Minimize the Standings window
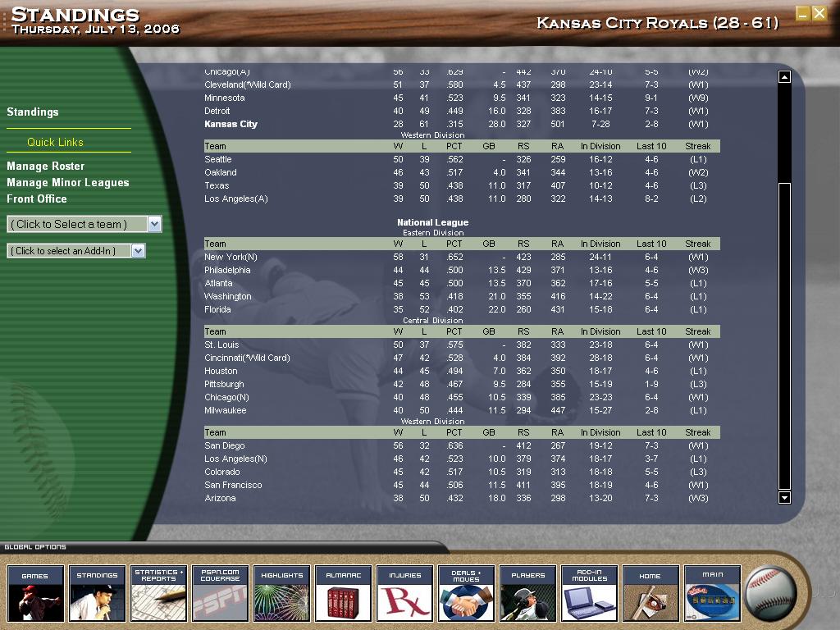This screenshot has width=840, height=630. pyautogui.click(x=802, y=13)
